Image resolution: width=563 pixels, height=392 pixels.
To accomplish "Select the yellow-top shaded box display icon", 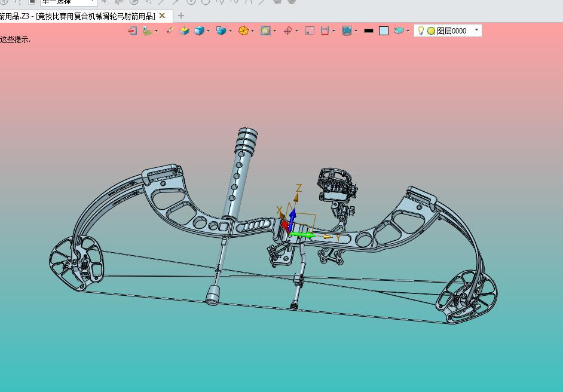I will [184, 31].
